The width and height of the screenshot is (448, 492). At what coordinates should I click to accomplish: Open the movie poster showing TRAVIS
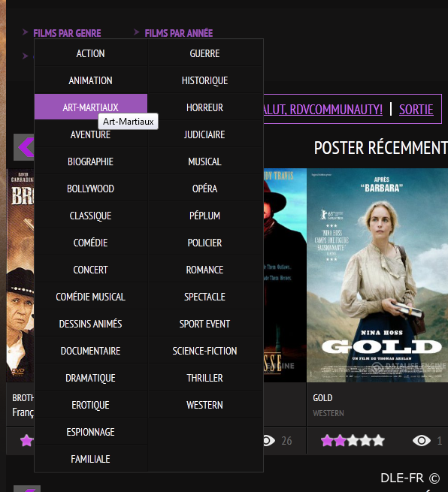pyautogui.click(x=285, y=275)
